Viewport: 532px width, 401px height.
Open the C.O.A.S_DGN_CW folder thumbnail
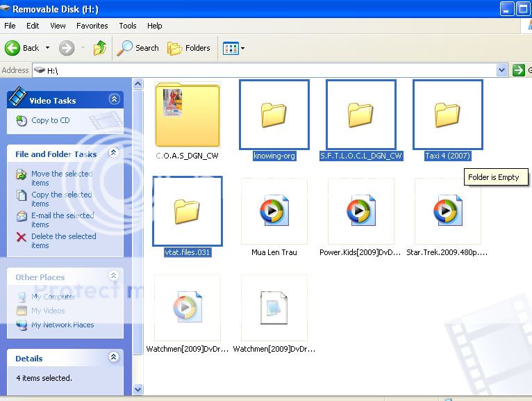point(187,115)
